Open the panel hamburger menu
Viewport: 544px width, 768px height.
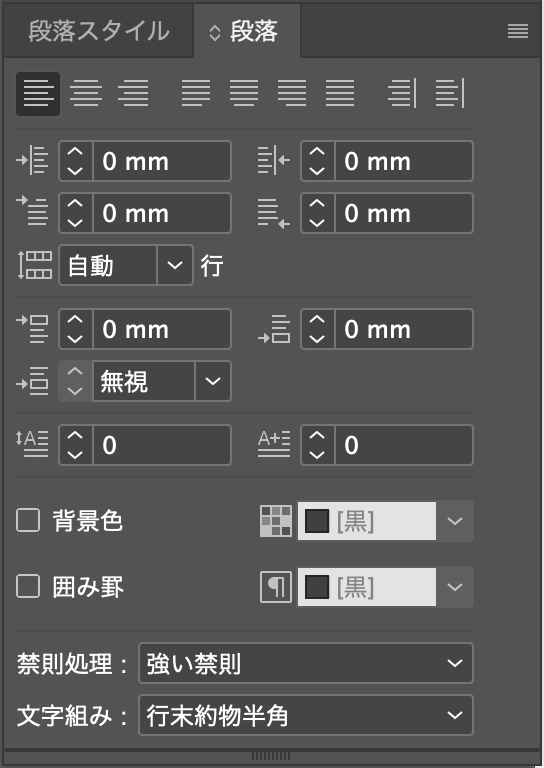click(518, 32)
